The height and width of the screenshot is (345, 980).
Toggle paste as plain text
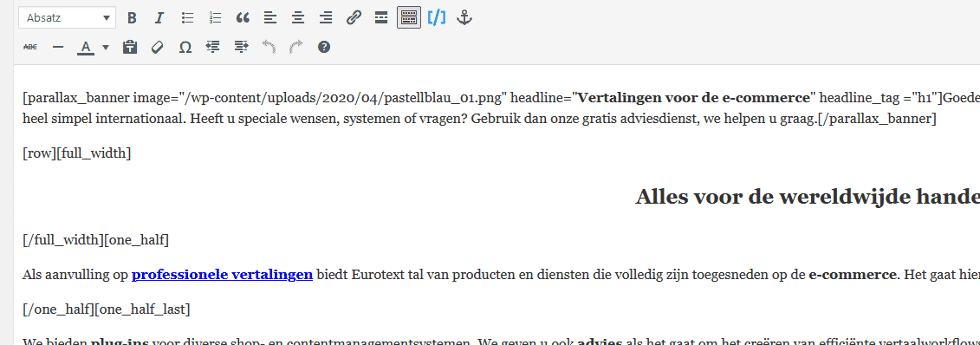pos(129,47)
